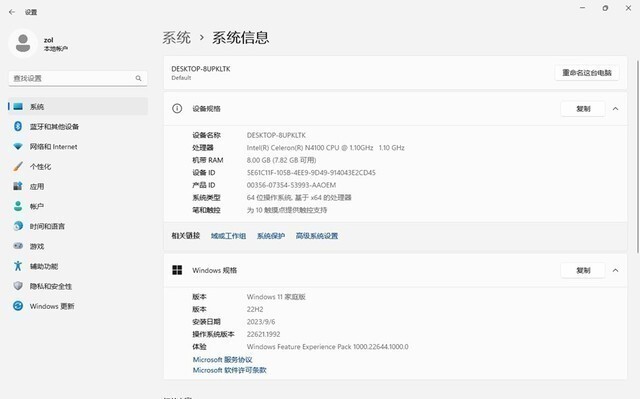Click 重命名这台电脑 button
The height and width of the screenshot is (399, 640).
[x=587, y=73]
